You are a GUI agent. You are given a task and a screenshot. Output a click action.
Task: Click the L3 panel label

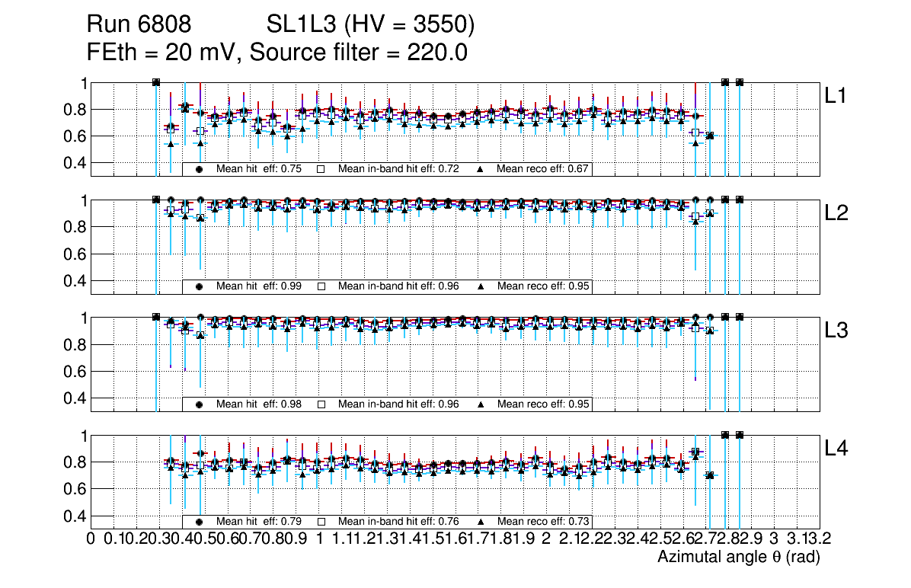837,331
